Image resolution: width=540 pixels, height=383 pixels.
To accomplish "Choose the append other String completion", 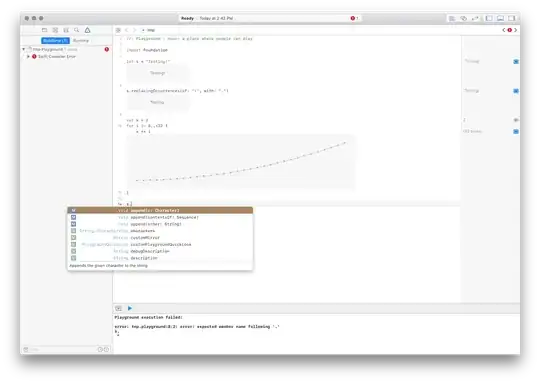I will [x=160, y=224].
